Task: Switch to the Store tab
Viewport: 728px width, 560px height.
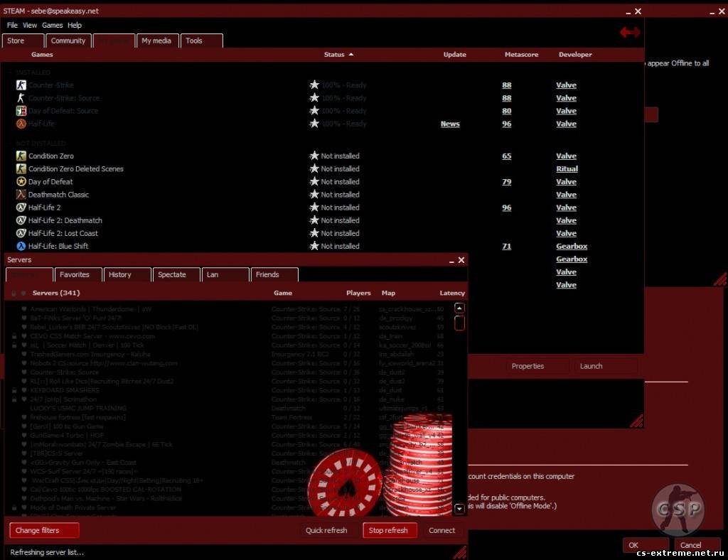Action: (23, 41)
